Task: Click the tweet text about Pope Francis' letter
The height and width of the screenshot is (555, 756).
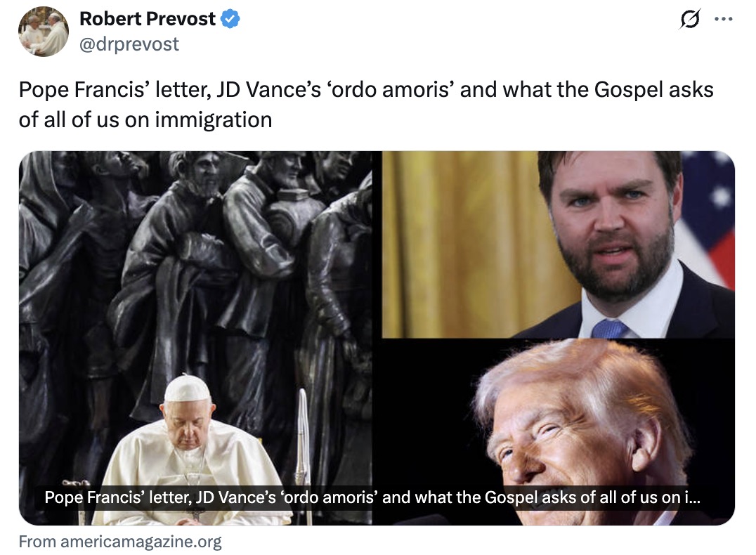Action: pos(366,105)
